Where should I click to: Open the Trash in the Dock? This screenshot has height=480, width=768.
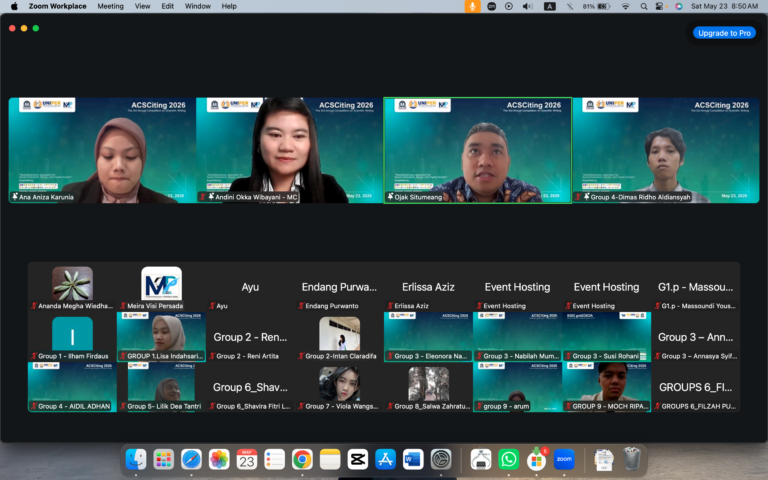pyautogui.click(x=632, y=459)
